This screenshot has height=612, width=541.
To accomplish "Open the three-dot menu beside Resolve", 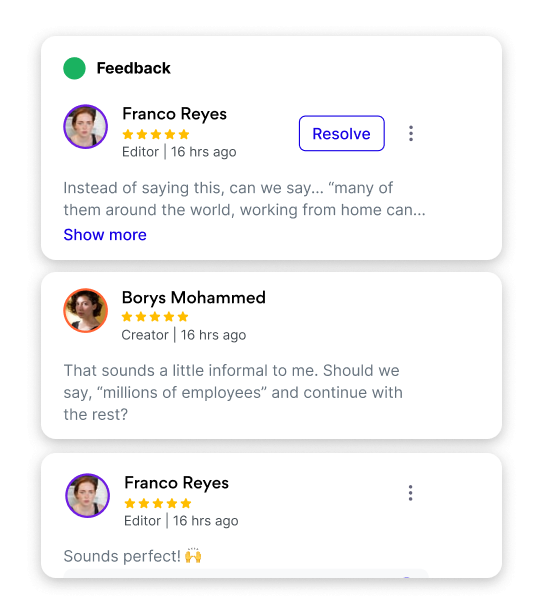I will (x=411, y=133).
